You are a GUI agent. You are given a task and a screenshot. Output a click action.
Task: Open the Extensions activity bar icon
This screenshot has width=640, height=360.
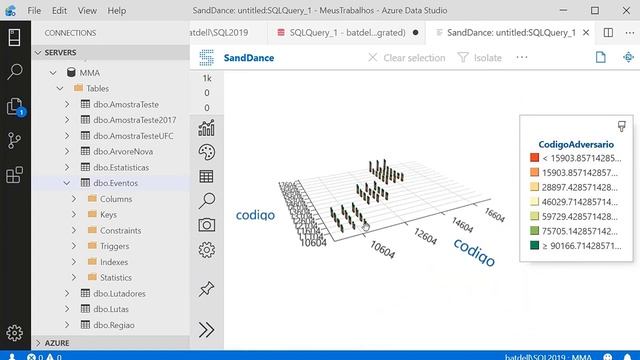[x=14, y=175]
